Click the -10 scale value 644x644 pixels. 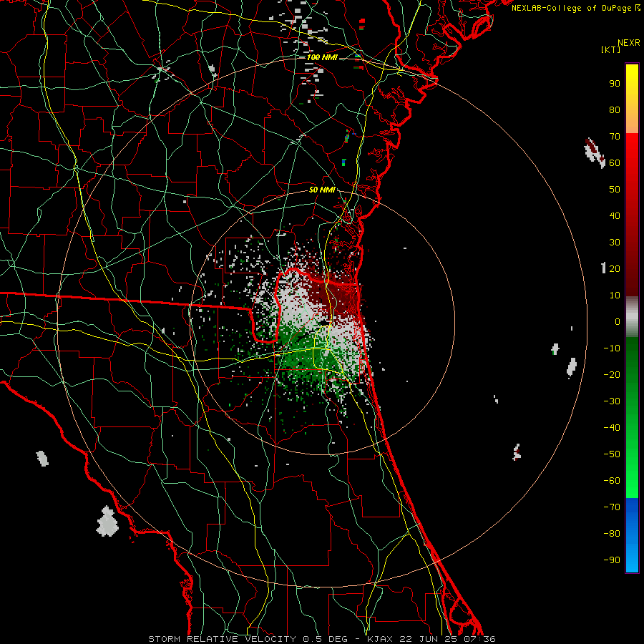612,348
